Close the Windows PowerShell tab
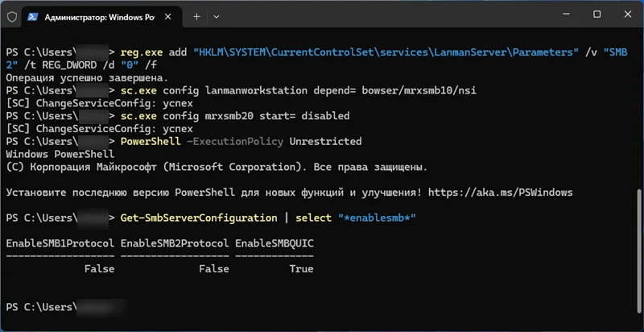 pyautogui.click(x=168, y=17)
